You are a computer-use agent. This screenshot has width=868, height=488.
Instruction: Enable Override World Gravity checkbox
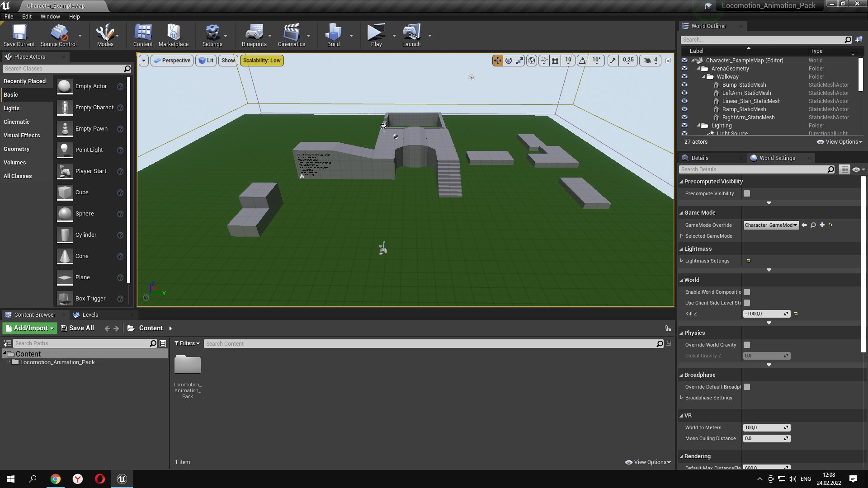click(x=747, y=345)
